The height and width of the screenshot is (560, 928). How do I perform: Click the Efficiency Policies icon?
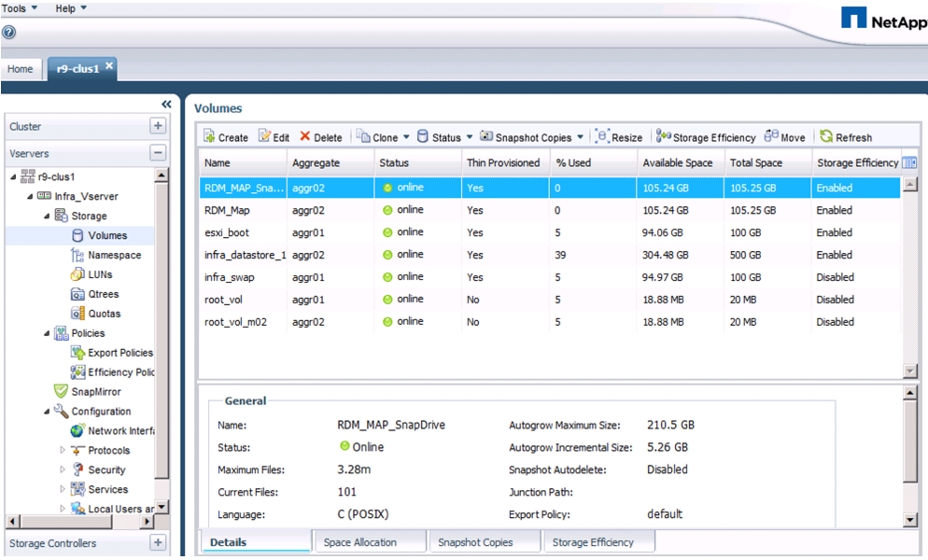77,372
